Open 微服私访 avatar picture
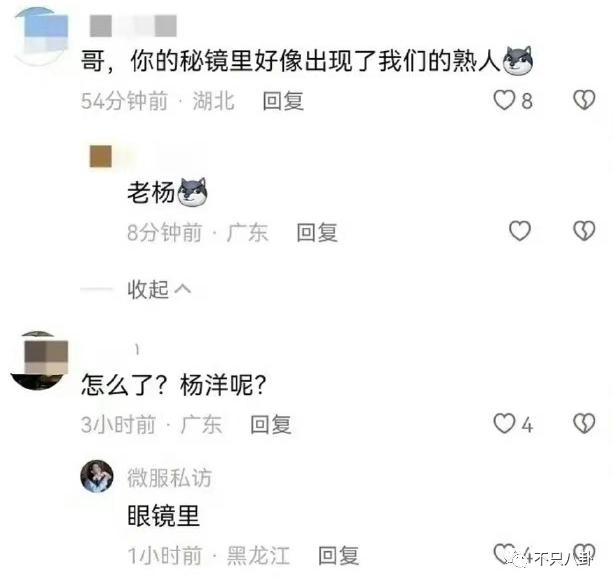This screenshot has height=585, width=613. (97, 476)
